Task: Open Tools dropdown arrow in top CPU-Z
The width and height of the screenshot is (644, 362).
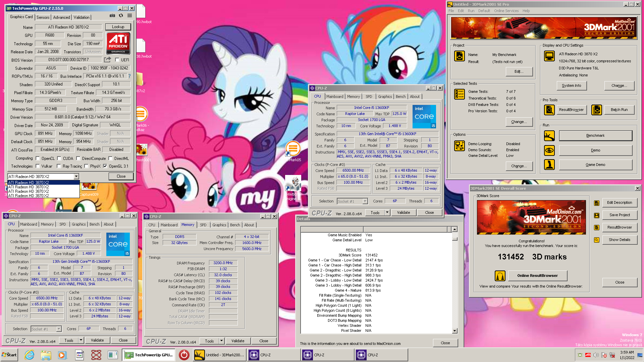Action: tap(387, 213)
